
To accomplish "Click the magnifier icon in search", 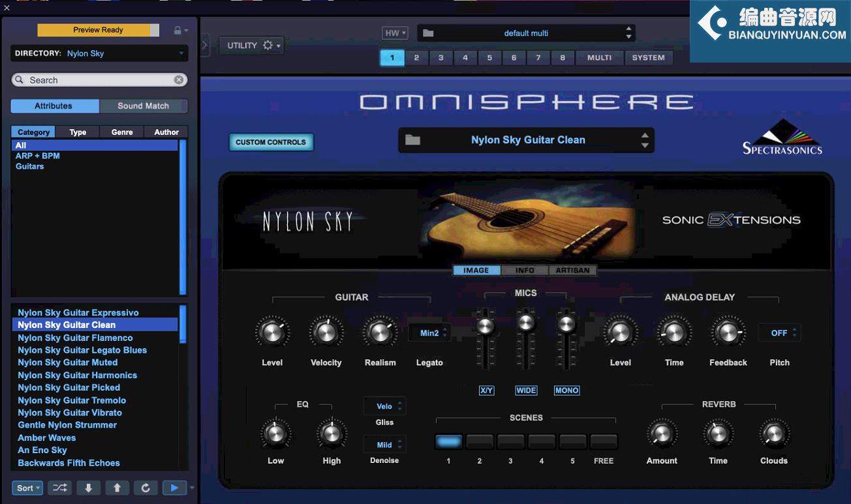I will 20,80.
